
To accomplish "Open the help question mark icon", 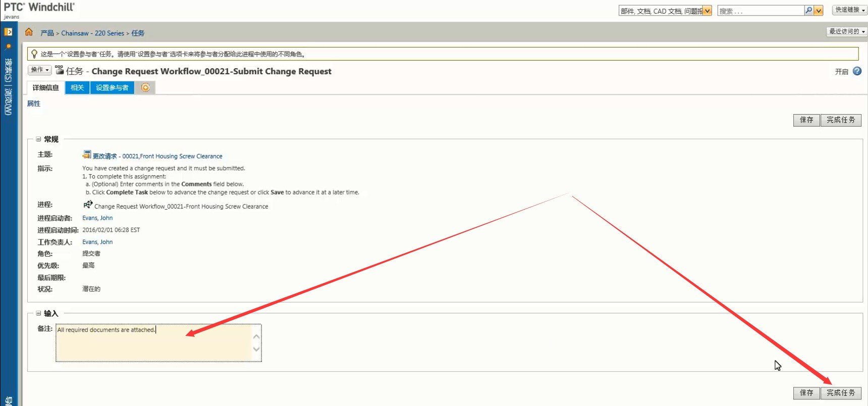I will point(857,71).
